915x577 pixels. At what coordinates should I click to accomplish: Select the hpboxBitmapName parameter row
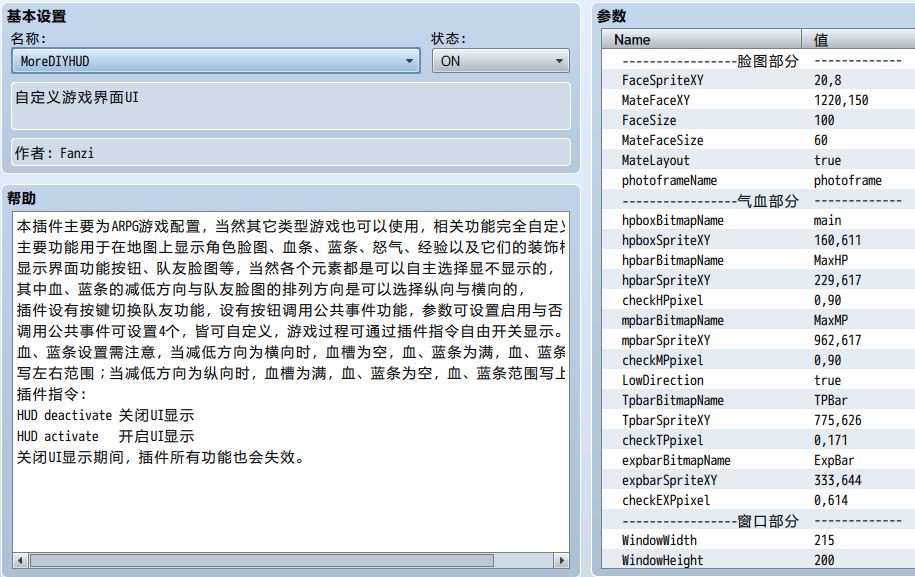[x=672, y=220]
